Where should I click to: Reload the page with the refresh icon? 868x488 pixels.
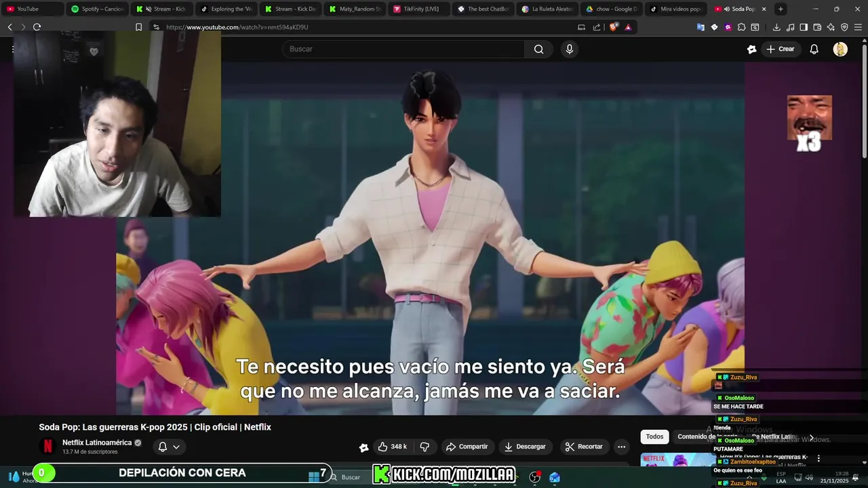click(37, 27)
